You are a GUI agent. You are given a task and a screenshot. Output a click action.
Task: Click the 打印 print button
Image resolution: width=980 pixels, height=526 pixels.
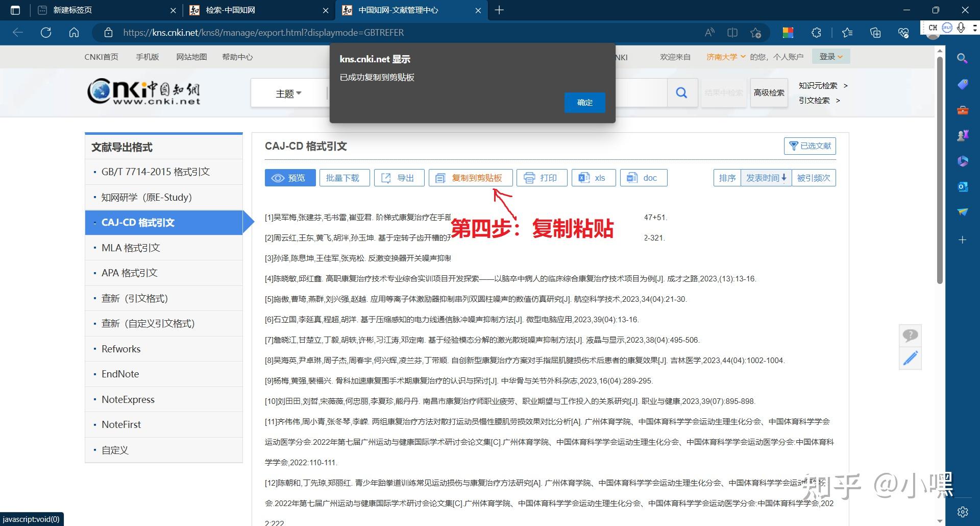click(542, 178)
